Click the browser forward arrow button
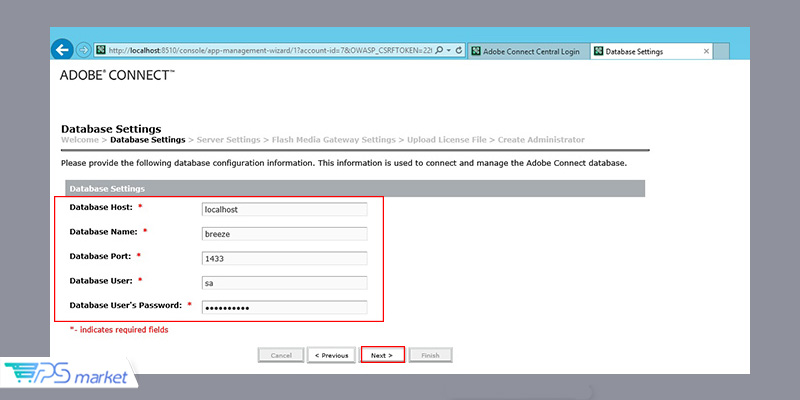The image size is (800, 400). (84, 50)
